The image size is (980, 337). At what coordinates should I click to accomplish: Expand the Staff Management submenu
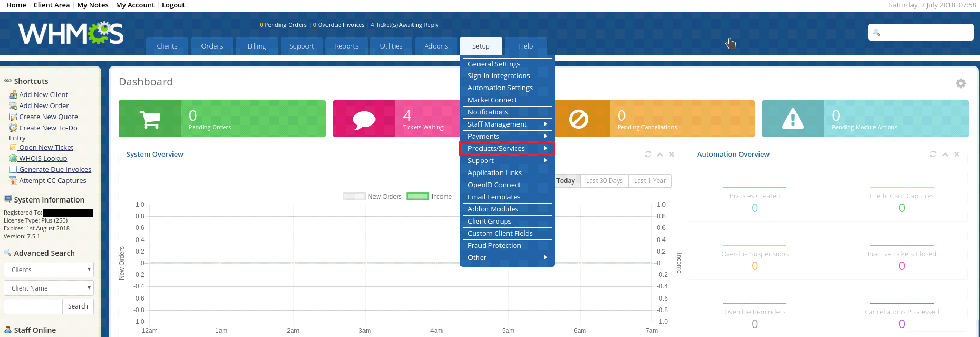(506, 124)
